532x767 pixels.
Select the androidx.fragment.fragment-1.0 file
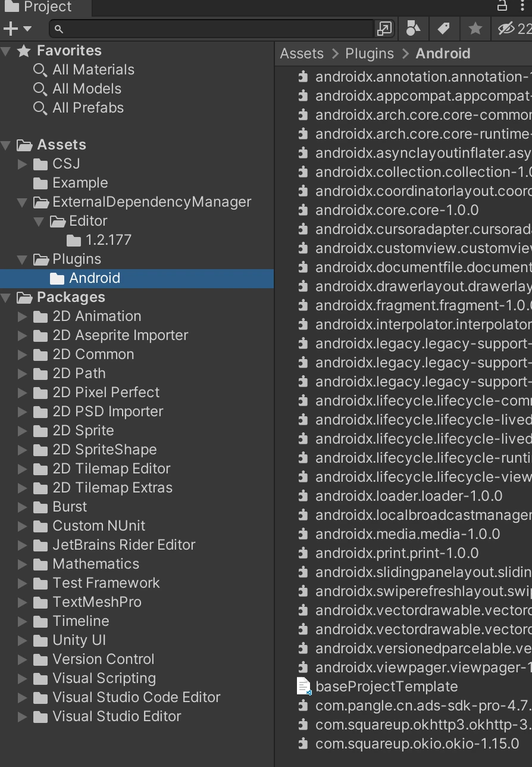(424, 305)
